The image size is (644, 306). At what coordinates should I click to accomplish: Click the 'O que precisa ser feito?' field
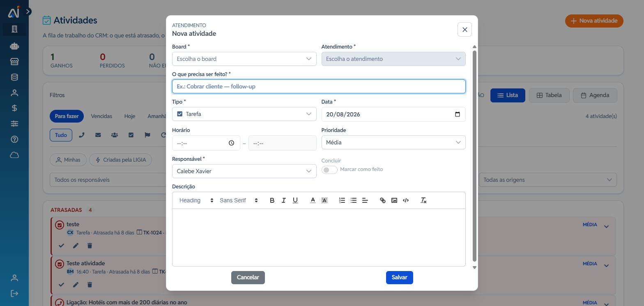(319, 86)
